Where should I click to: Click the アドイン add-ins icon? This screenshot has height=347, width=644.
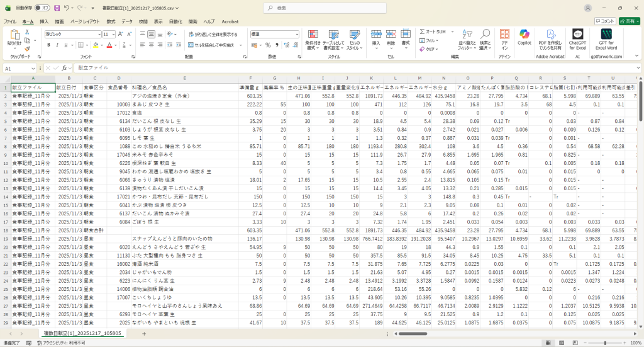(x=504, y=35)
